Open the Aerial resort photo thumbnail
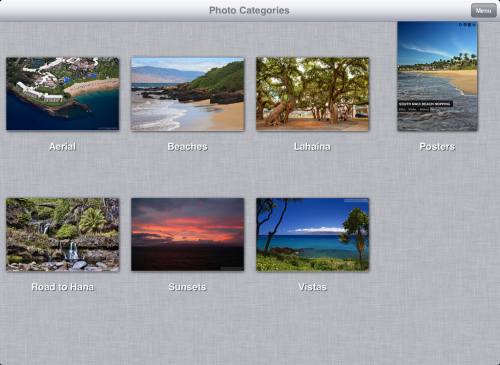This screenshot has width=500, height=365. 63,94
